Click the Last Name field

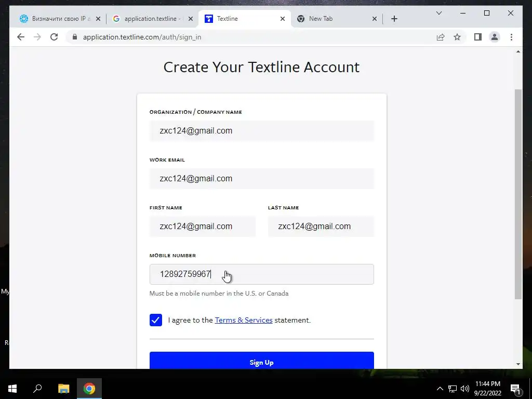(321, 227)
